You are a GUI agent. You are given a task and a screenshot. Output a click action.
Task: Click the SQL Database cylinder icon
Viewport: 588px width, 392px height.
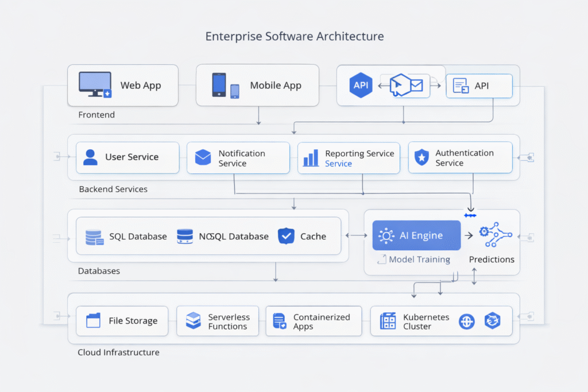coord(95,237)
